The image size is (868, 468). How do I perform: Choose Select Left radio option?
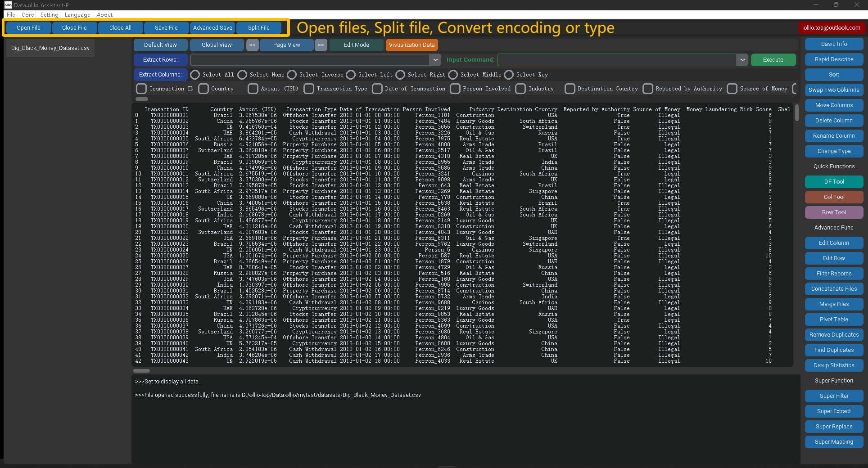click(351, 75)
